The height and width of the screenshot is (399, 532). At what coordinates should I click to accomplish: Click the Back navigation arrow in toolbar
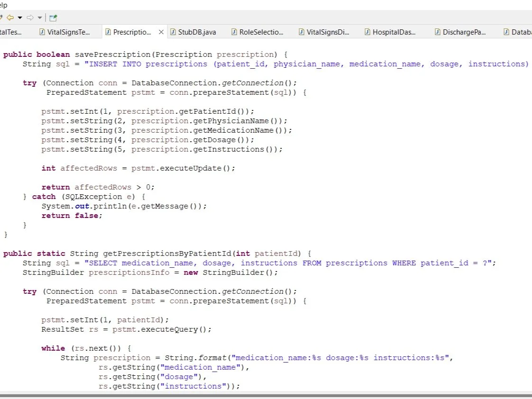(10, 18)
